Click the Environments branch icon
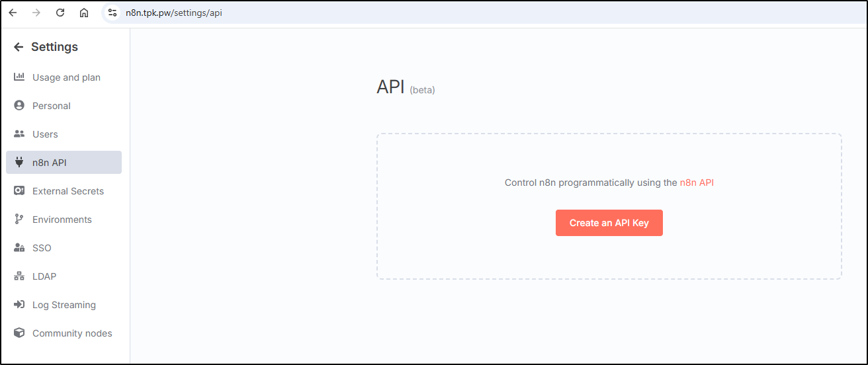Screen dimensions: 868x365 click(x=19, y=220)
